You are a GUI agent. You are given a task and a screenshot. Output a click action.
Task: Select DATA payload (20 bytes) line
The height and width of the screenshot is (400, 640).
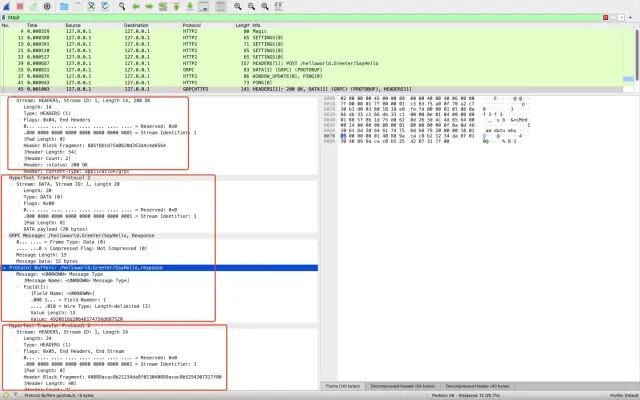pos(55,229)
